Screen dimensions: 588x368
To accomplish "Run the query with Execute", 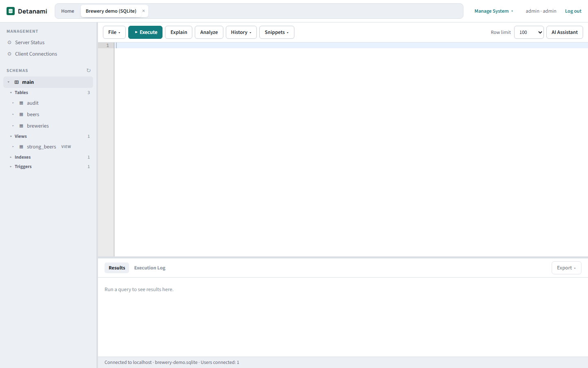I will pyautogui.click(x=145, y=32).
